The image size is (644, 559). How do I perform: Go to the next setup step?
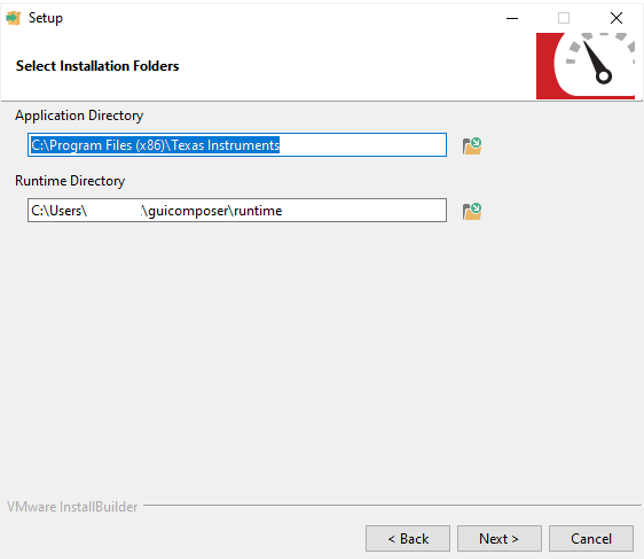coord(499,538)
